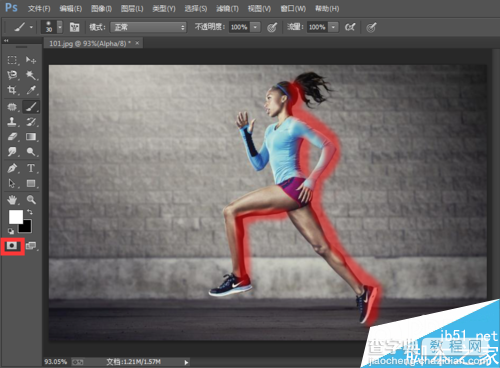
Task: Toggle the Brush panel
Action: (x=74, y=27)
